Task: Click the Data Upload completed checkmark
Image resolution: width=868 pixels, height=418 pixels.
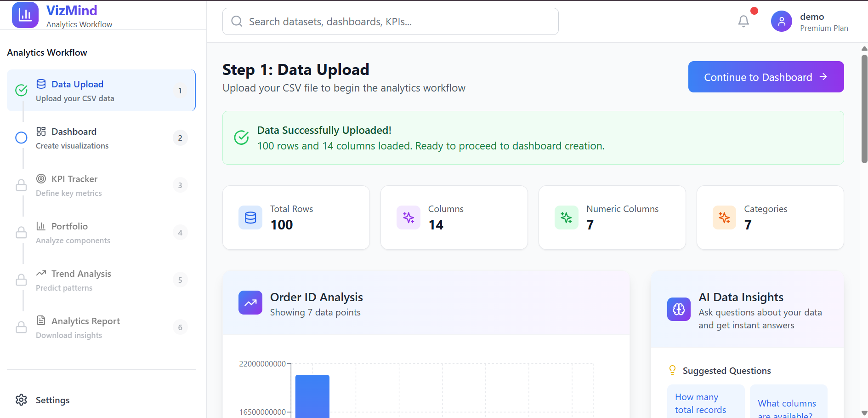Action: pyautogui.click(x=21, y=90)
